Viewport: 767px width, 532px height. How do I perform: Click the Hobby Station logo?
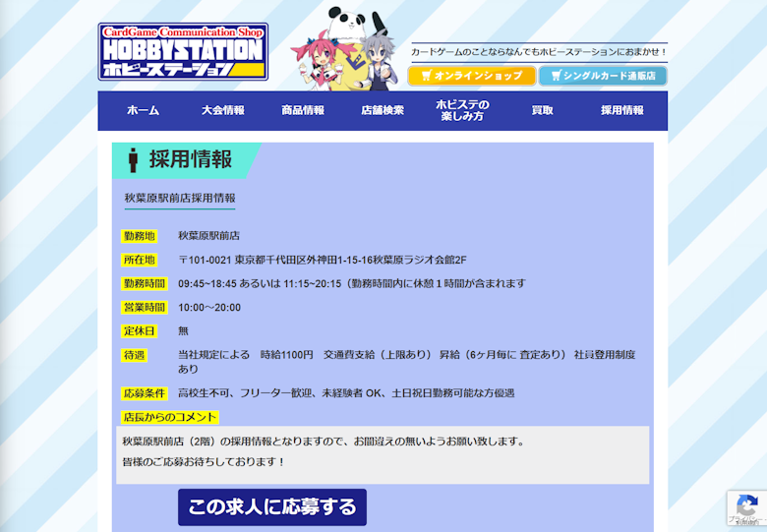pos(183,51)
